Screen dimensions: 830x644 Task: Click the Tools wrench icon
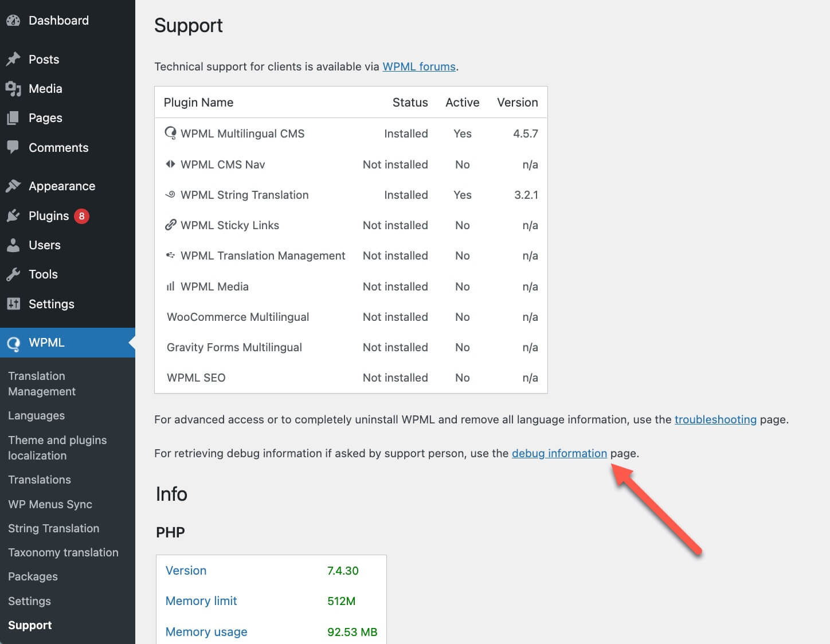pyautogui.click(x=13, y=274)
